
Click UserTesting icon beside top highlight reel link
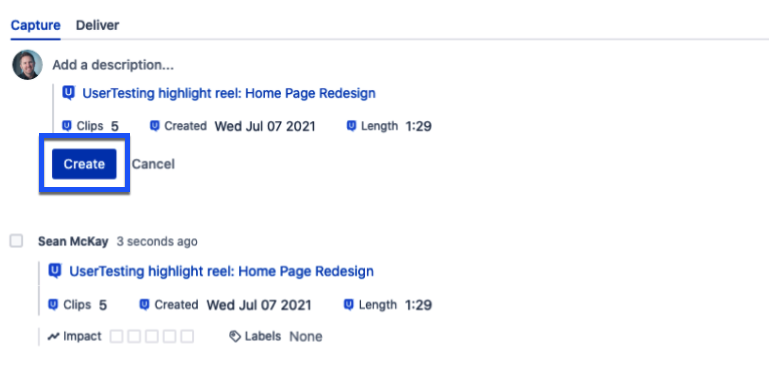68,93
